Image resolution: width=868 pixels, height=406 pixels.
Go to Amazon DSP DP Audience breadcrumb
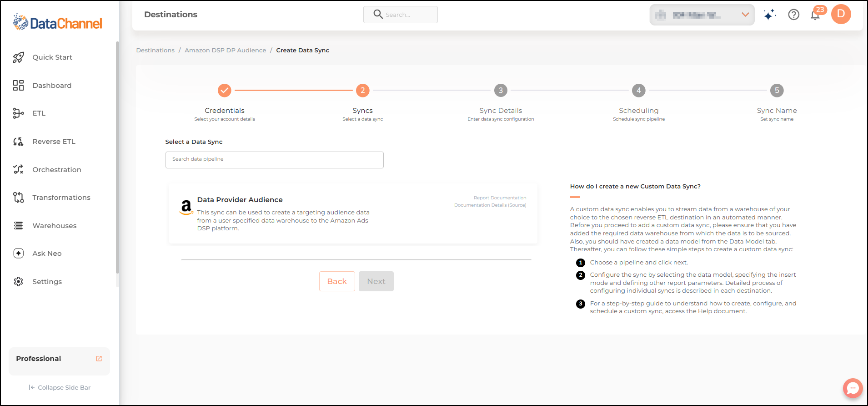pos(225,51)
